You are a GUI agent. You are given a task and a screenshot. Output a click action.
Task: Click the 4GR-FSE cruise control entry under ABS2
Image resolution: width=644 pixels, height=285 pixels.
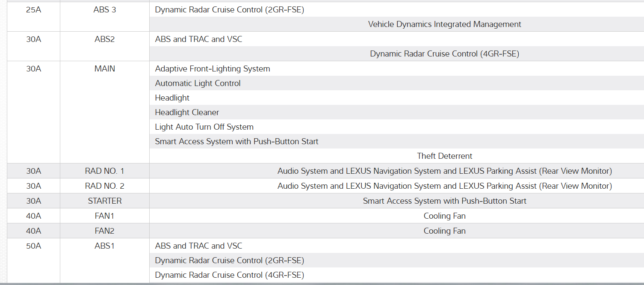coord(444,54)
